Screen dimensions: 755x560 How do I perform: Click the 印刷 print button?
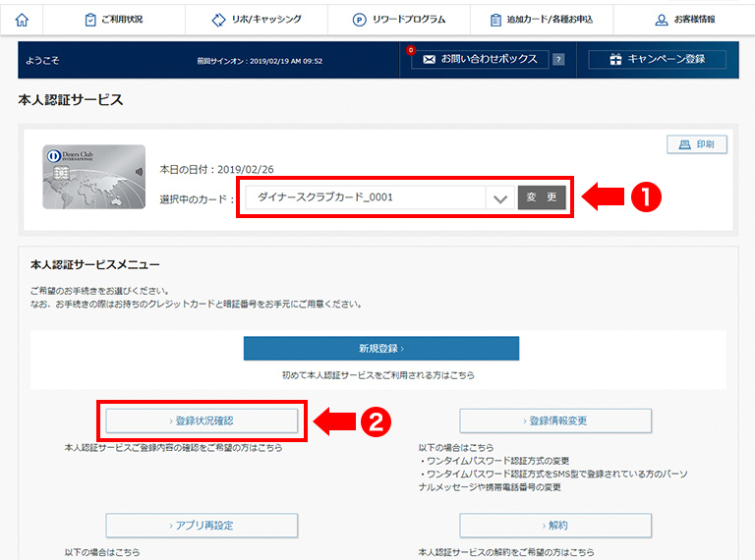pyautogui.click(x=696, y=144)
